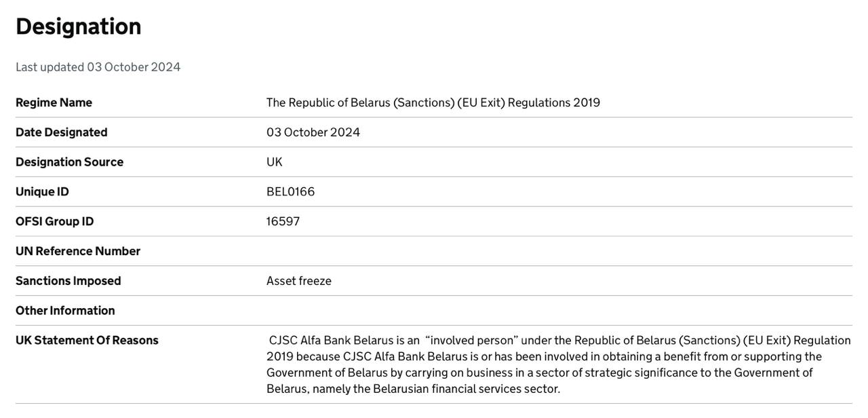Click the 16597 group ID value
Viewport: 868px width, 418px height.
283,222
